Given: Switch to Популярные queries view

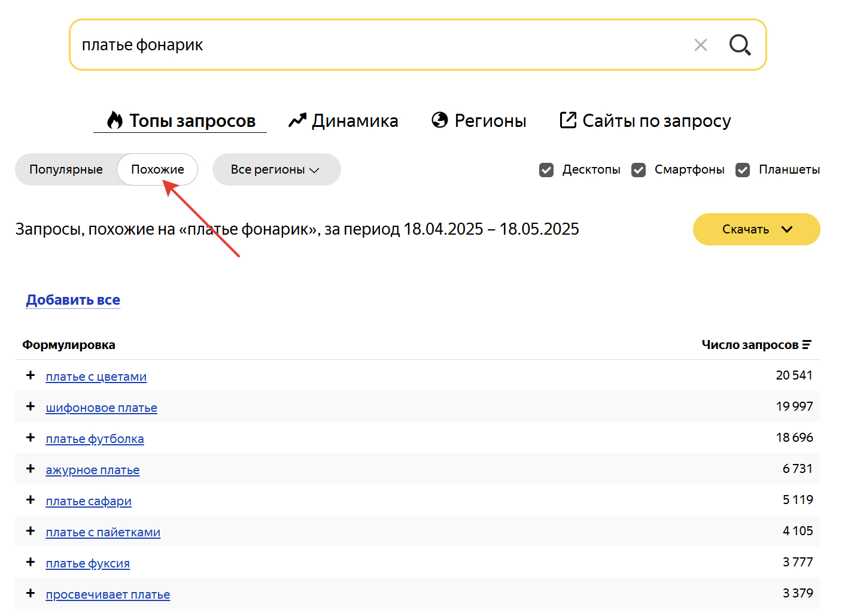Looking at the screenshot, I should pos(66,170).
